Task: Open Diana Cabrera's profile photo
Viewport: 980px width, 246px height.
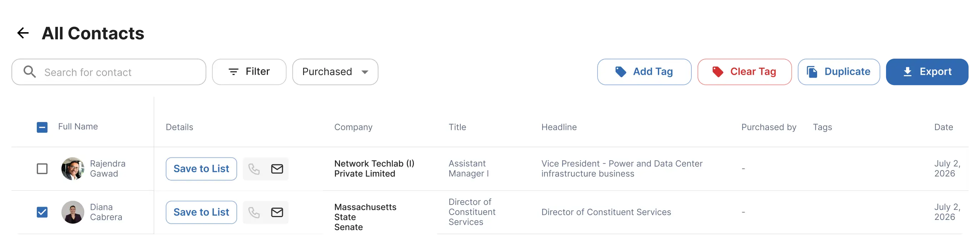Action: [x=72, y=212]
